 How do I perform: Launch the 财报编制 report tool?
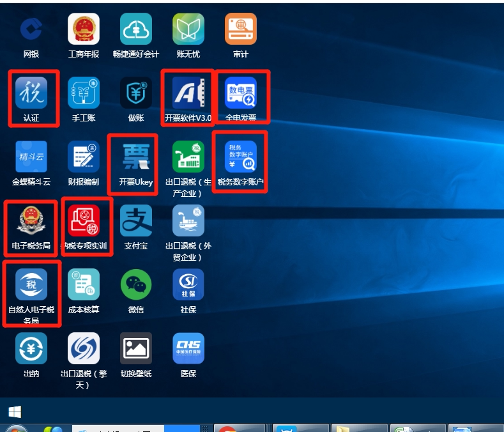pos(84,157)
